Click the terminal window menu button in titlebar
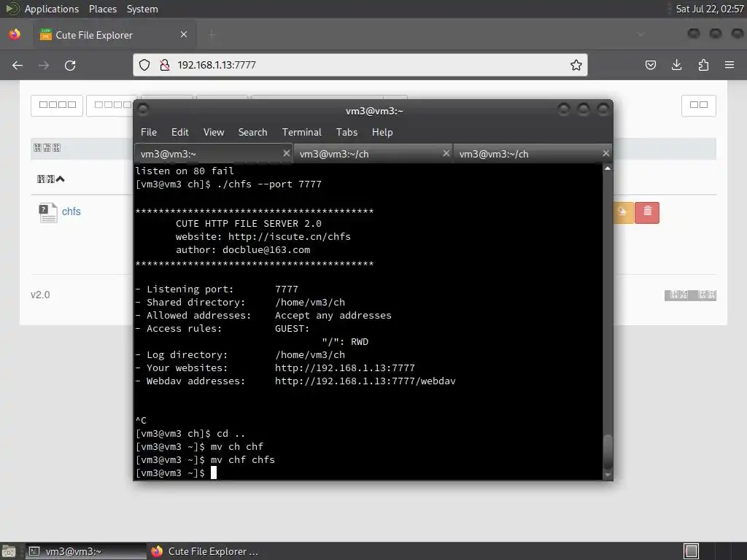The width and height of the screenshot is (747, 560). (143, 110)
